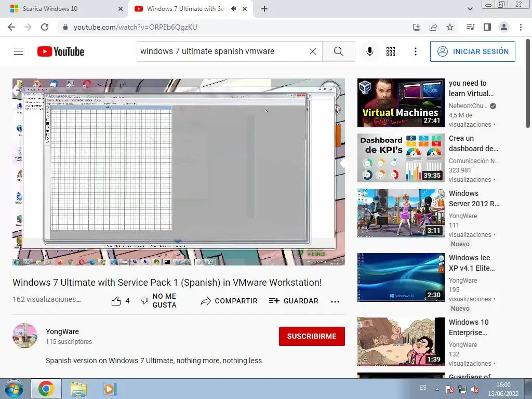The image size is (532, 399).
Task: Click GUARDAR to save video
Action: (x=294, y=301)
